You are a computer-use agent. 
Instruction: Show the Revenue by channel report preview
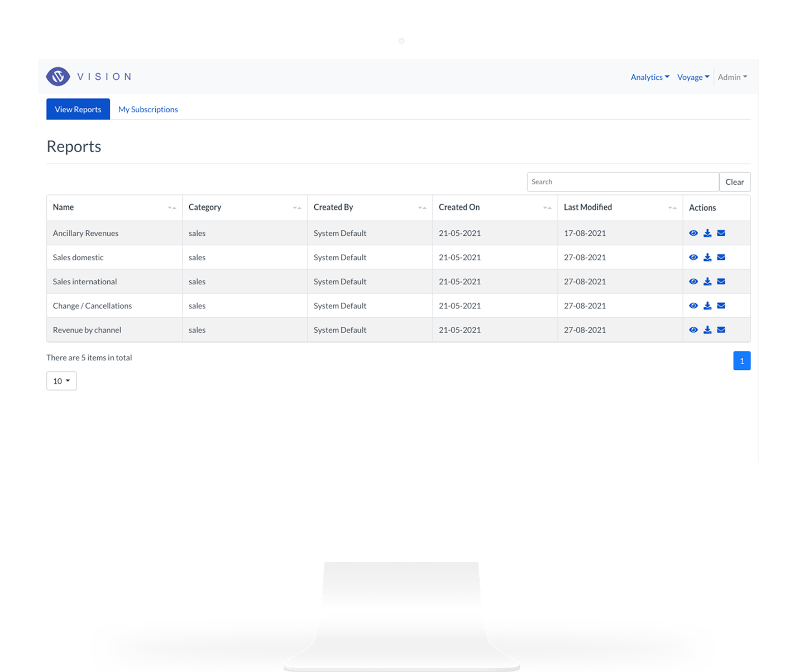[693, 330]
